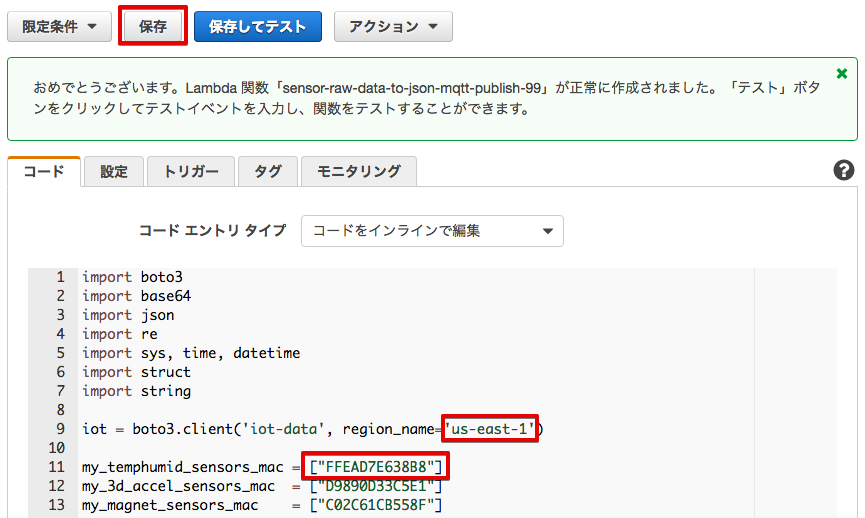Click the "C02C61CB558F" MAC value
865x518 pixels.
(376, 505)
